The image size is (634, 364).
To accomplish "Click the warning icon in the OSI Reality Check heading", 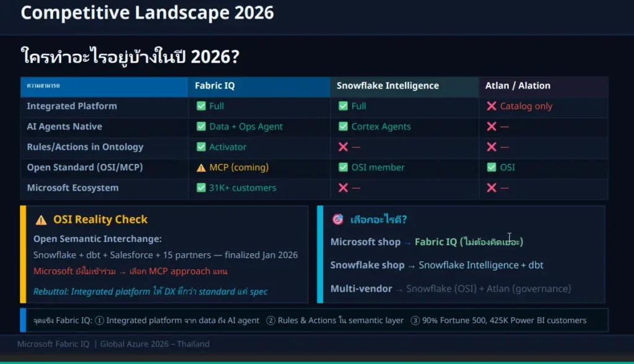I will 41,220.
